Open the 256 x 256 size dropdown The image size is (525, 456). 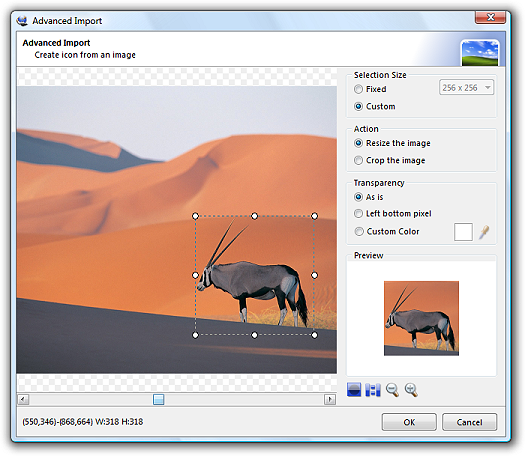pyautogui.click(x=466, y=88)
